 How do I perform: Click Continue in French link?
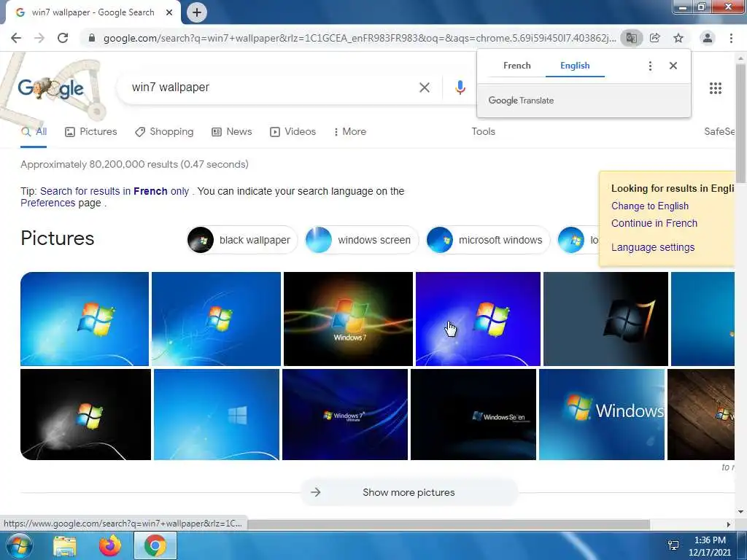pos(654,223)
